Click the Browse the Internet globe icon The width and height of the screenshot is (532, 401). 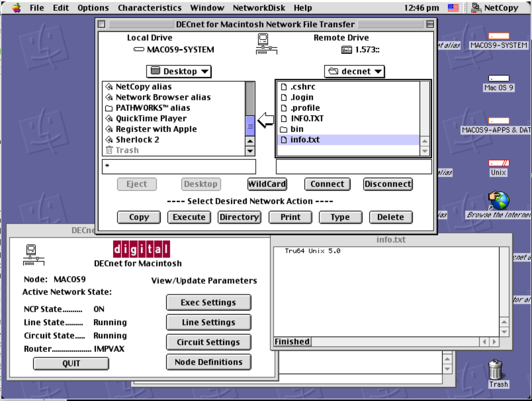coord(499,200)
